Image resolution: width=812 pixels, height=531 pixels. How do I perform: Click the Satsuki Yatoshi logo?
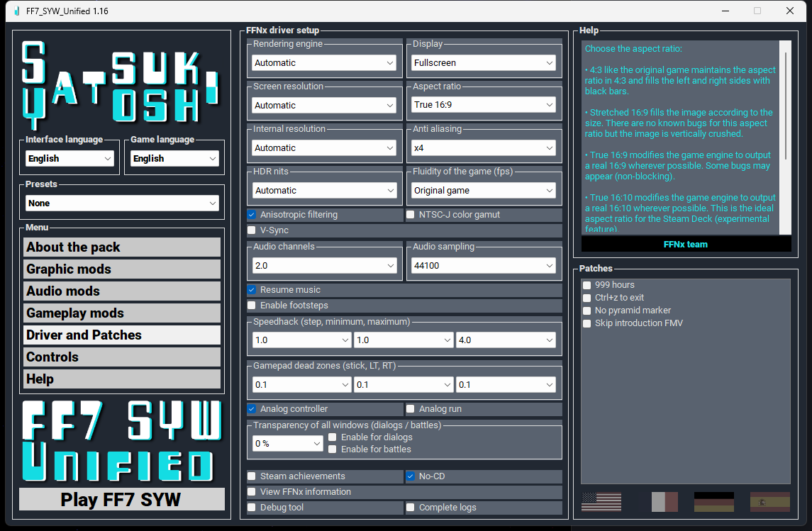[120, 84]
